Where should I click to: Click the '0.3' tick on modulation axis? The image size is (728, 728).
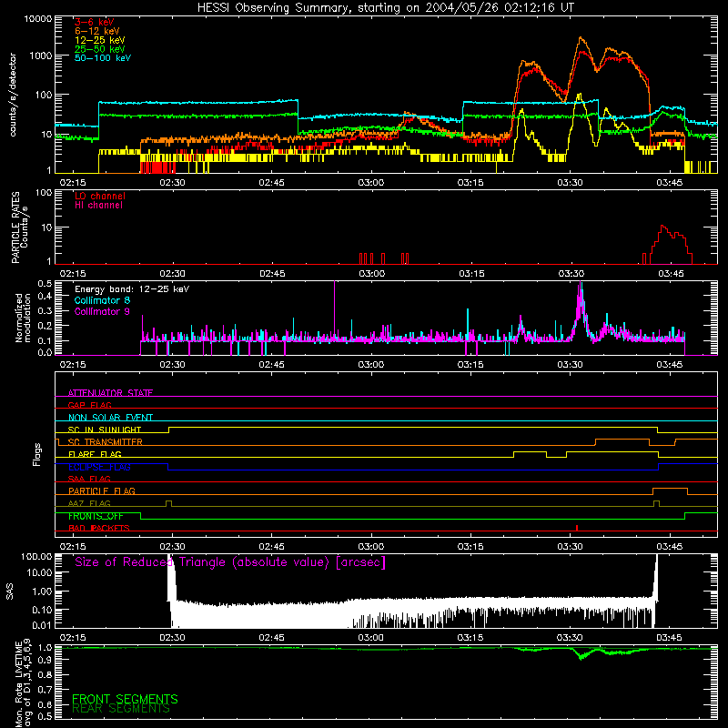click(45, 311)
